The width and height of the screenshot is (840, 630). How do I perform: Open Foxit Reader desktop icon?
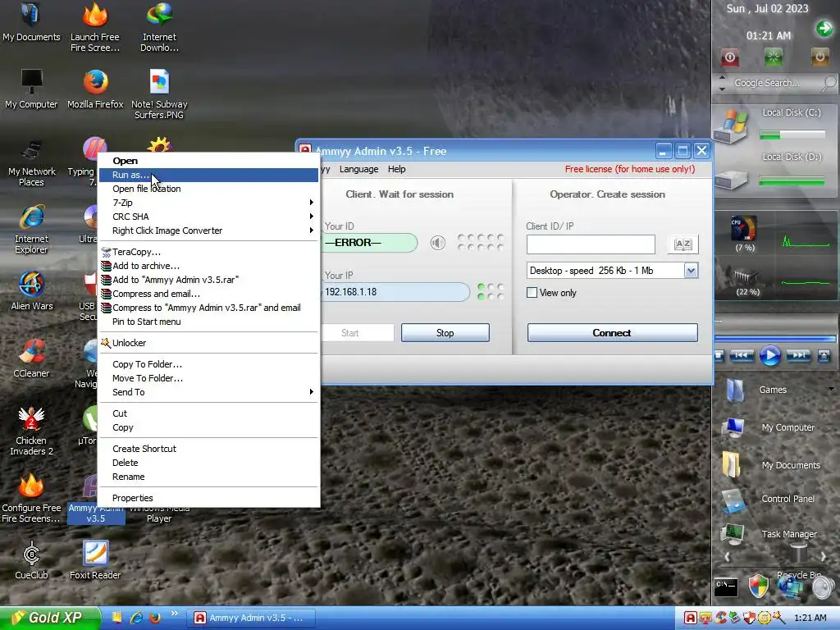95,560
